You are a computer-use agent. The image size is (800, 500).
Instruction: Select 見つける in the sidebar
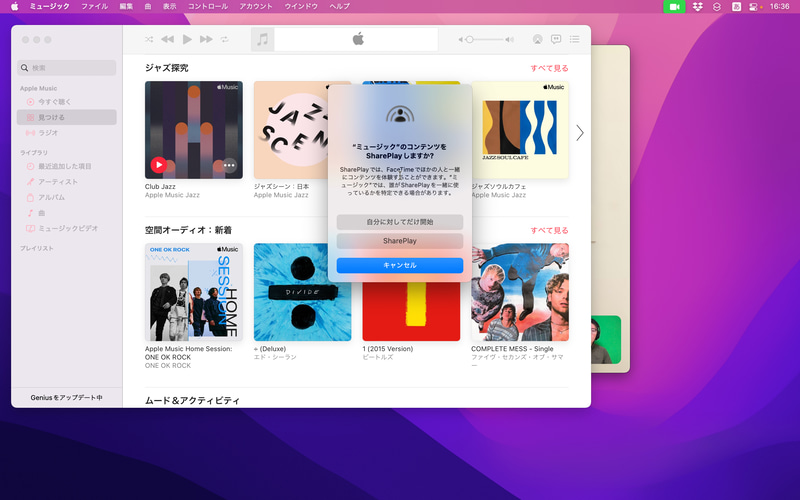(67, 117)
